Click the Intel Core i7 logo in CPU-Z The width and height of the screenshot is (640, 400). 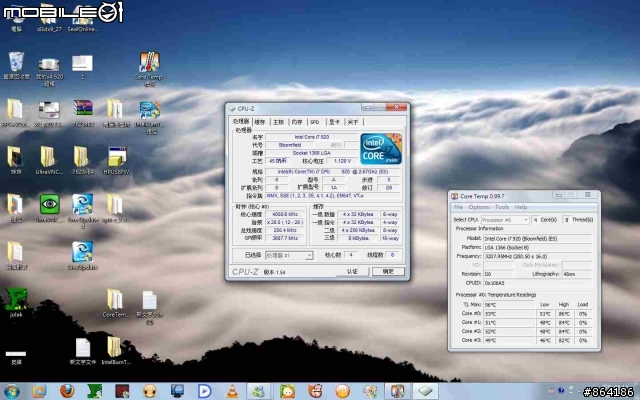tap(383, 148)
